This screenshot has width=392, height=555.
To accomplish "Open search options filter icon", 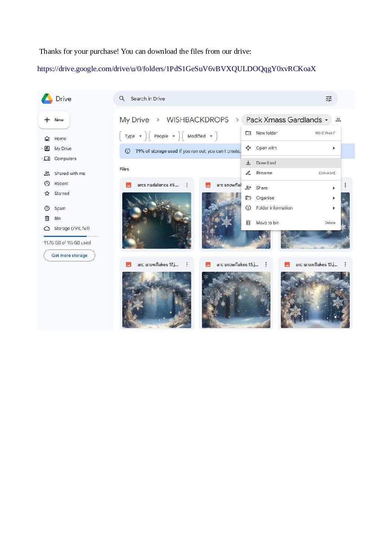I will click(329, 99).
